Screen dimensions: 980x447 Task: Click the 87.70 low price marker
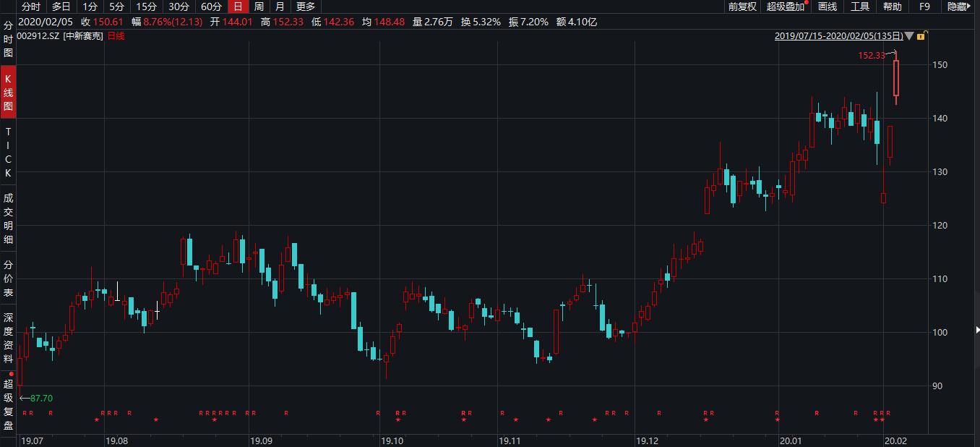[x=42, y=398]
